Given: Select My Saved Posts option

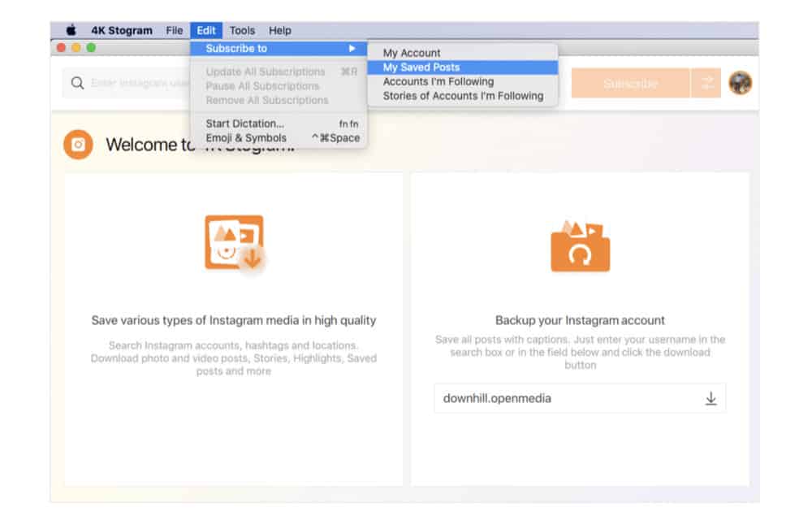Looking at the screenshot, I should [463, 67].
